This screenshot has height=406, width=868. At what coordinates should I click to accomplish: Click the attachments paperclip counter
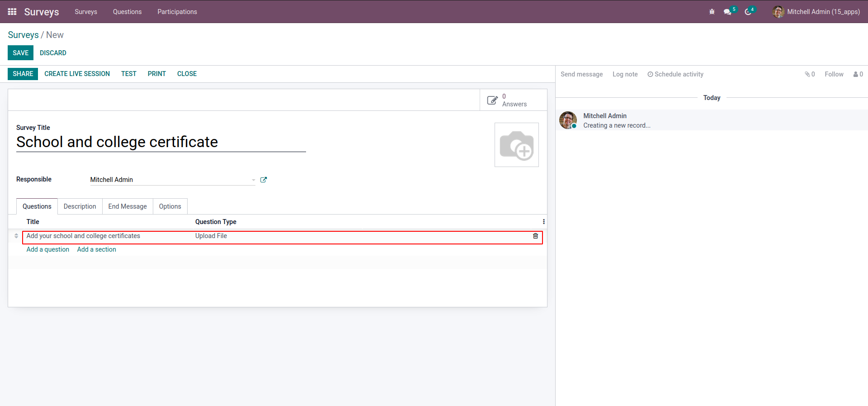(810, 74)
